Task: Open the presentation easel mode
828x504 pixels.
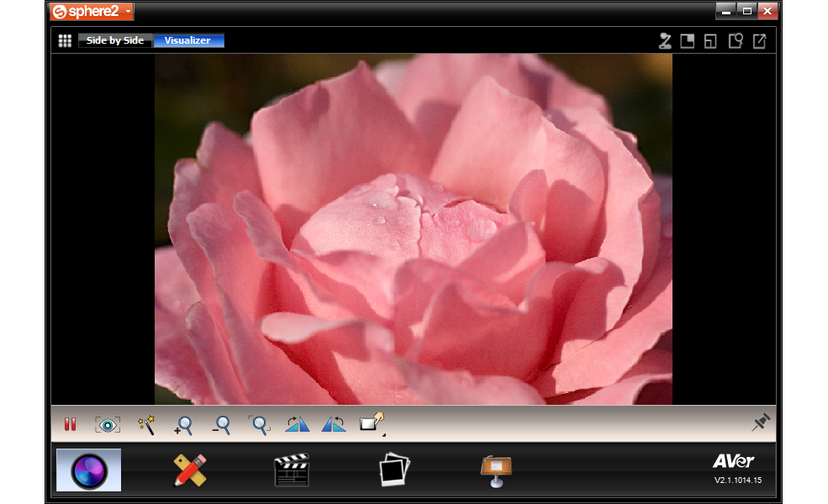Action: (496, 470)
